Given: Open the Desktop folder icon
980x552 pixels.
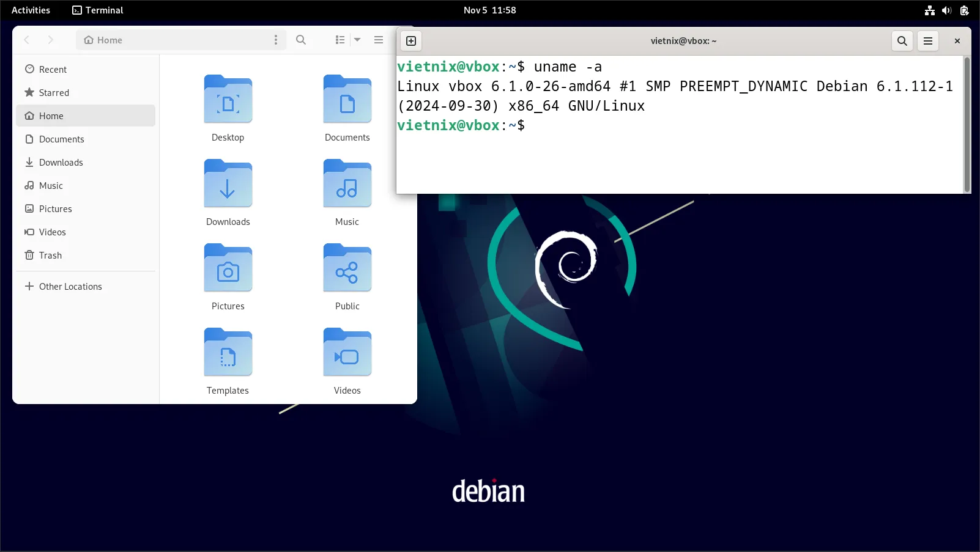Looking at the screenshot, I should point(228,99).
